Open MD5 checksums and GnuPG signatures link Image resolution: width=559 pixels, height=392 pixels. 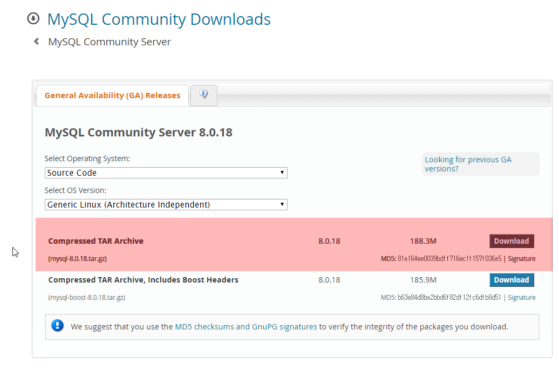coord(246,327)
